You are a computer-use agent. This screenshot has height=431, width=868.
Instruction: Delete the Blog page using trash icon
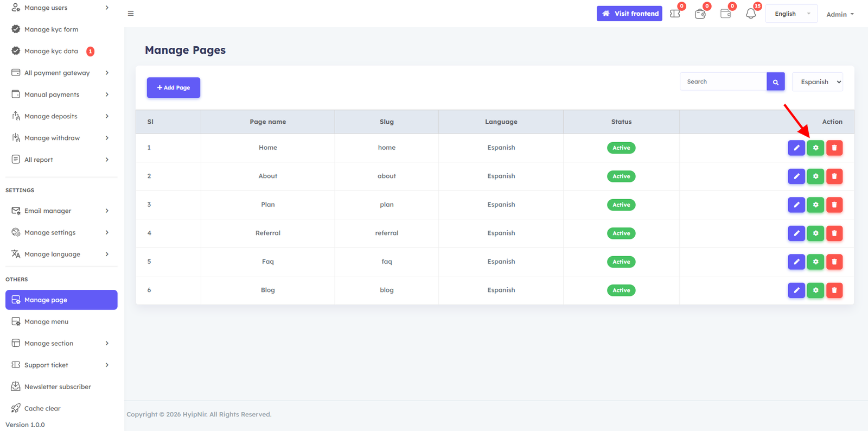coord(834,290)
